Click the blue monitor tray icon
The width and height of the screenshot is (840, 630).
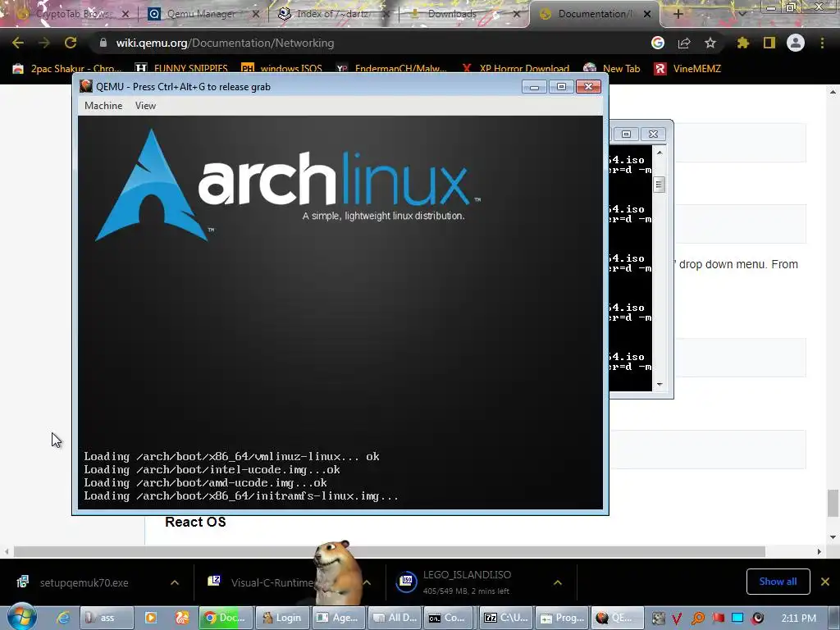[737, 619]
